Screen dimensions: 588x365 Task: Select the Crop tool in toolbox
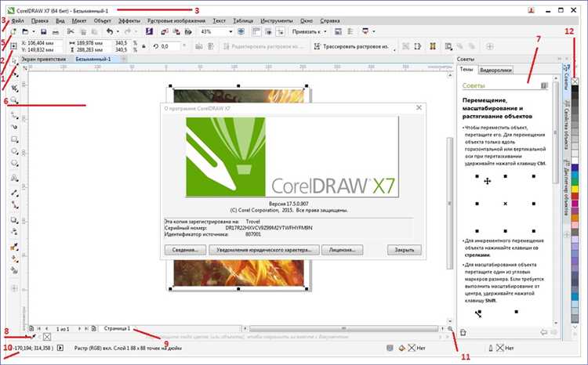pyautogui.click(x=14, y=89)
